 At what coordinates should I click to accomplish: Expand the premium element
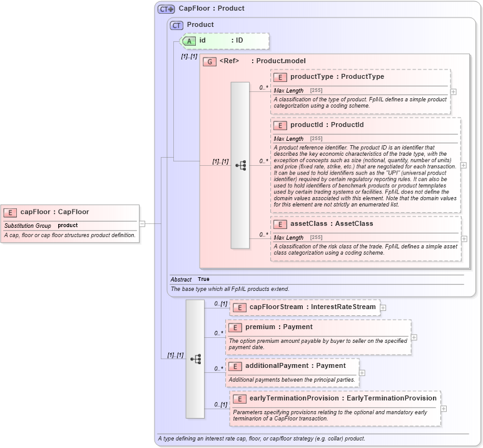(x=414, y=337)
